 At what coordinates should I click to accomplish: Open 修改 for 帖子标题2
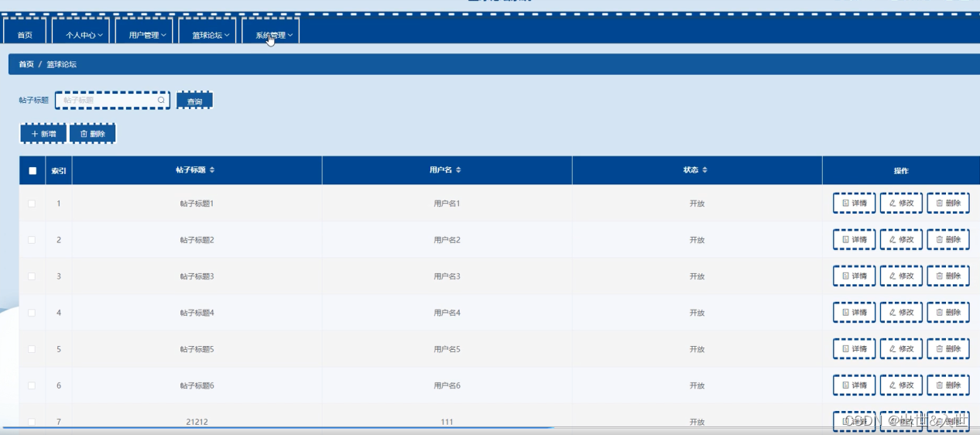tap(901, 240)
